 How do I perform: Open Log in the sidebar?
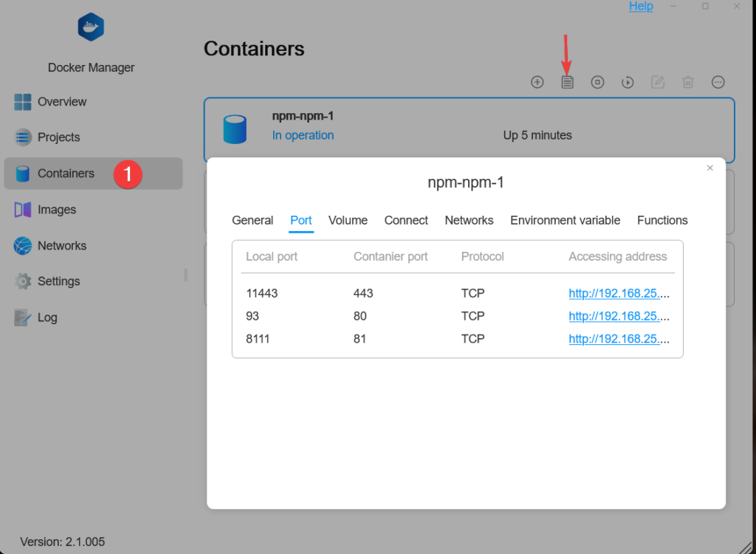pos(47,318)
